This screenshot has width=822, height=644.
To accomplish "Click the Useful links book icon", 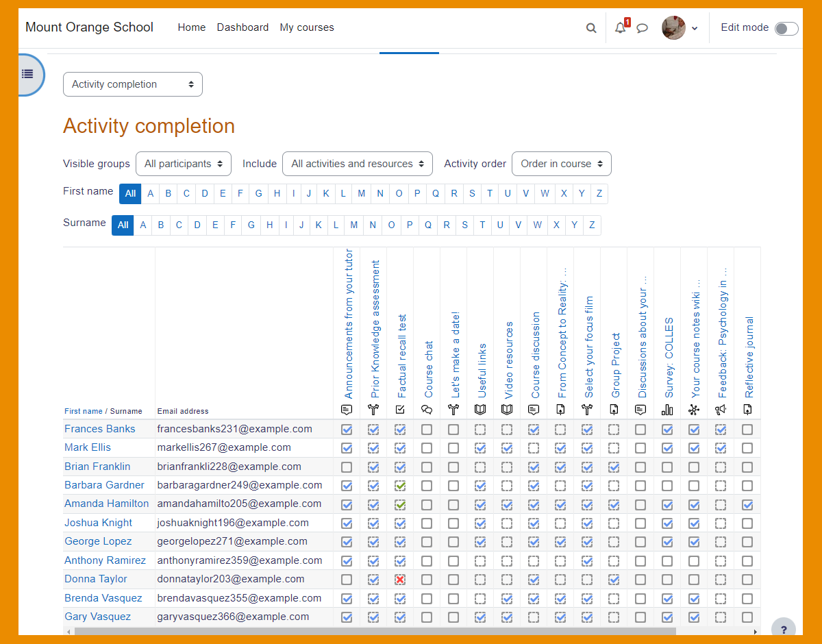I will pyautogui.click(x=480, y=410).
